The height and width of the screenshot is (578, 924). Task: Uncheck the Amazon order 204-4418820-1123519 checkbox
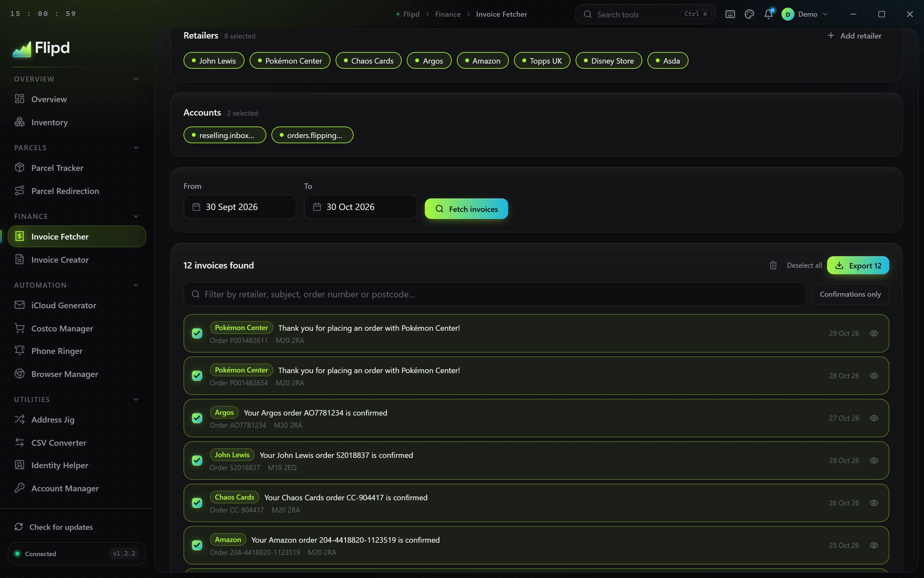click(197, 546)
